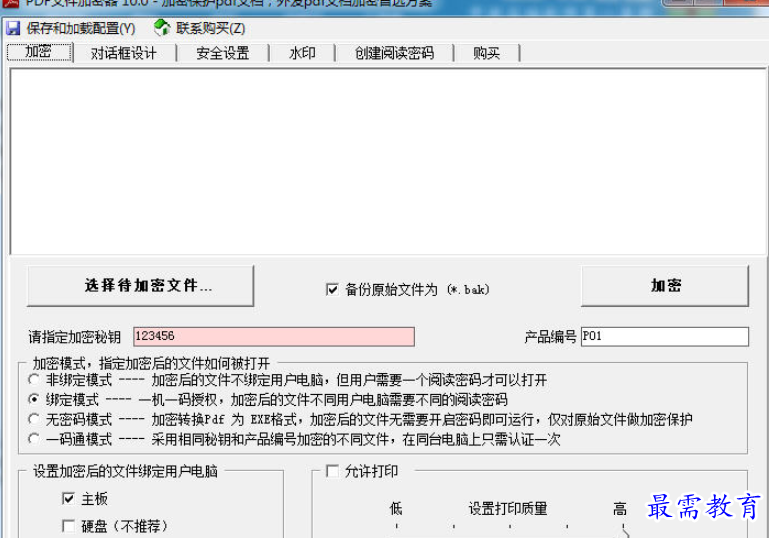Select 绑定模式 radio option
The height and width of the screenshot is (538, 769).
tap(33, 400)
